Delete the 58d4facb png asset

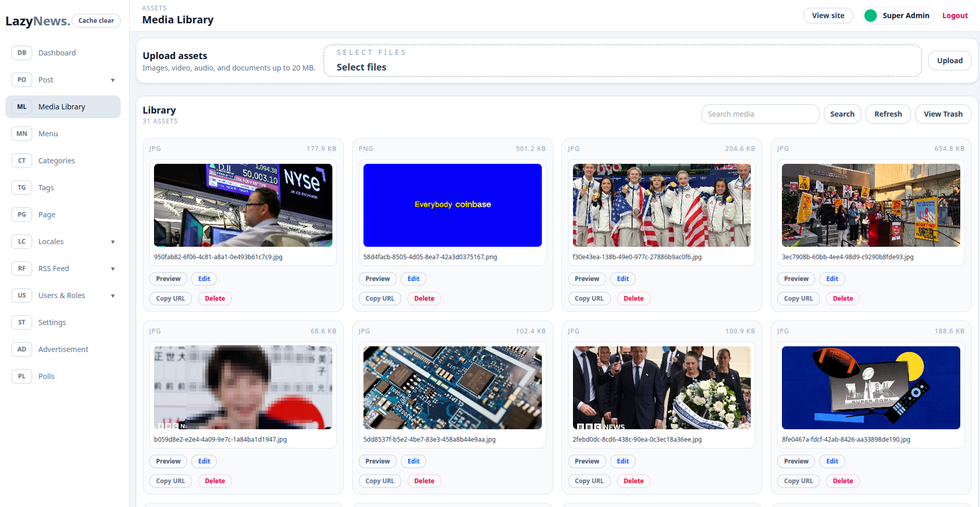424,299
